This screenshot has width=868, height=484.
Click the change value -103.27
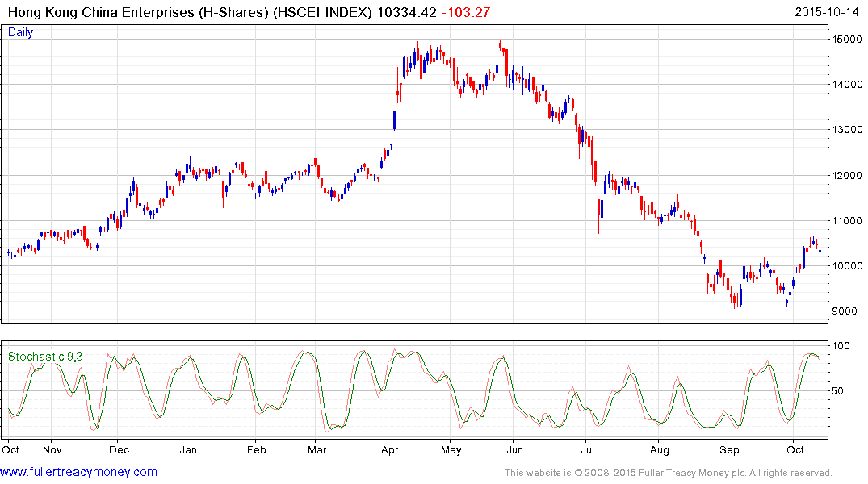tap(466, 12)
